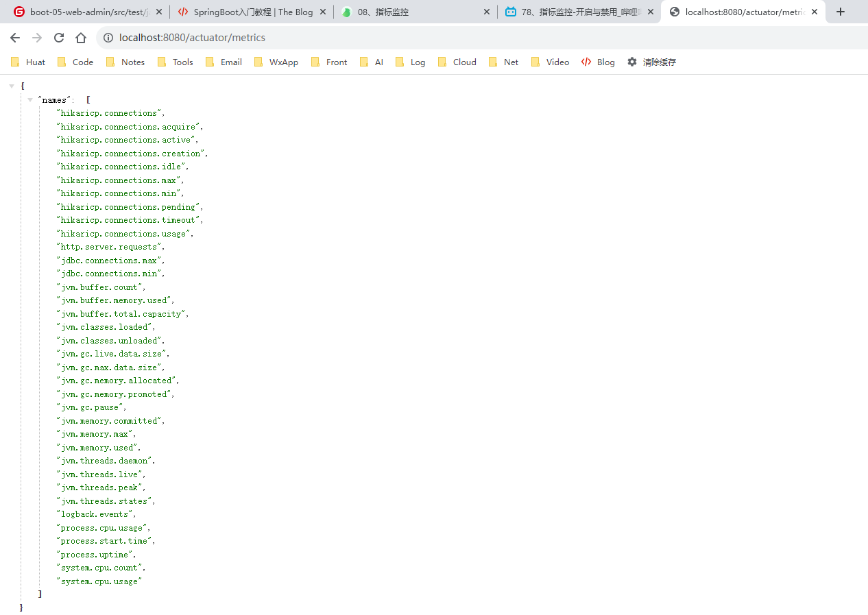
Task: Click the forward navigation arrow
Action: click(x=37, y=38)
